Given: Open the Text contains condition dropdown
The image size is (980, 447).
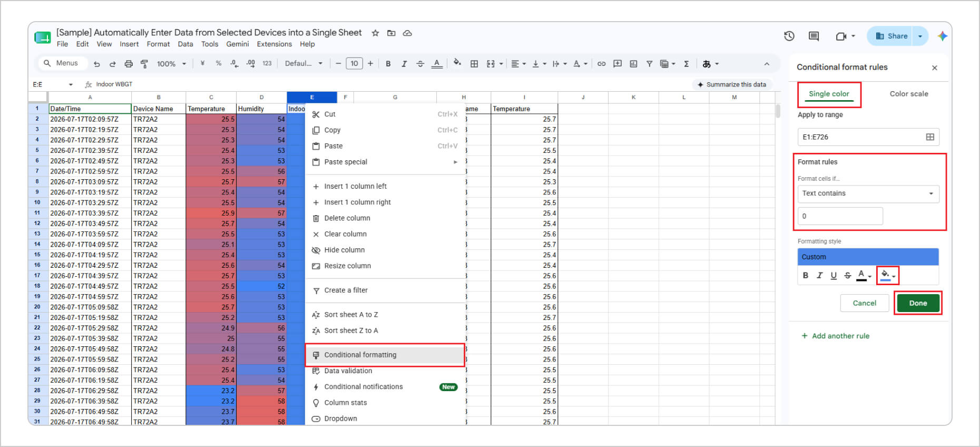Looking at the screenshot, I should pyautogui.click(x=868, y=193).
